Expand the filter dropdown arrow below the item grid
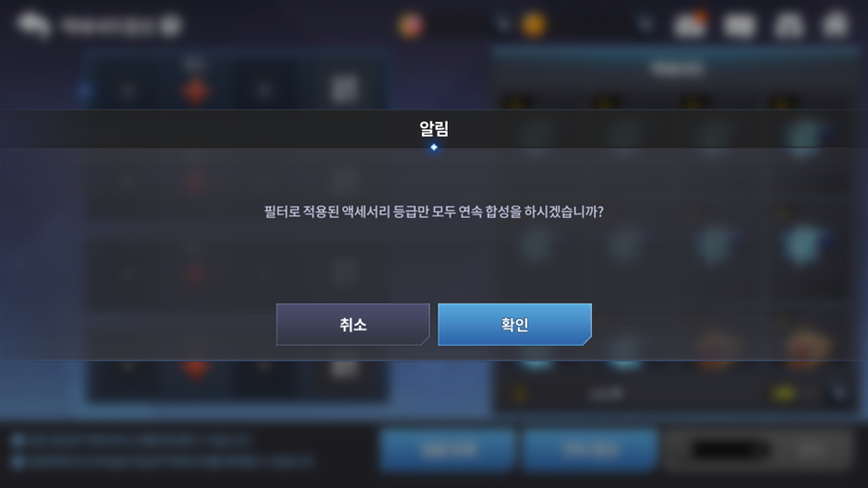This screenshot has width=868, height=488. 839,393
